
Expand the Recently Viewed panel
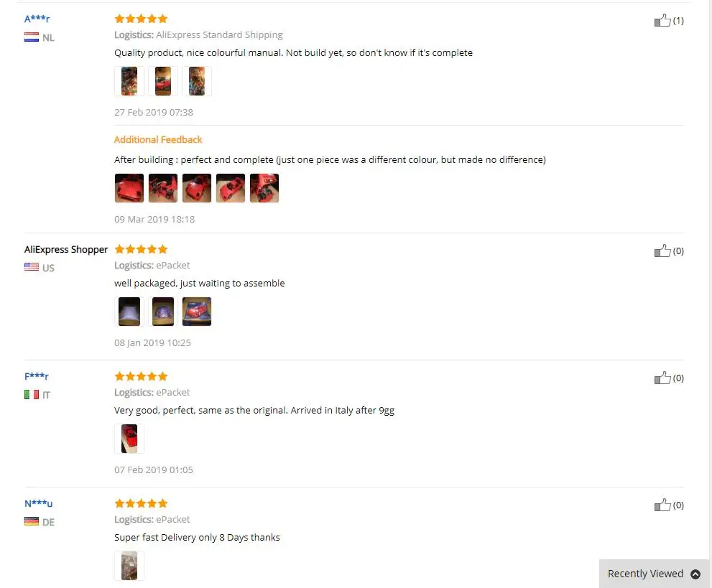654,574
